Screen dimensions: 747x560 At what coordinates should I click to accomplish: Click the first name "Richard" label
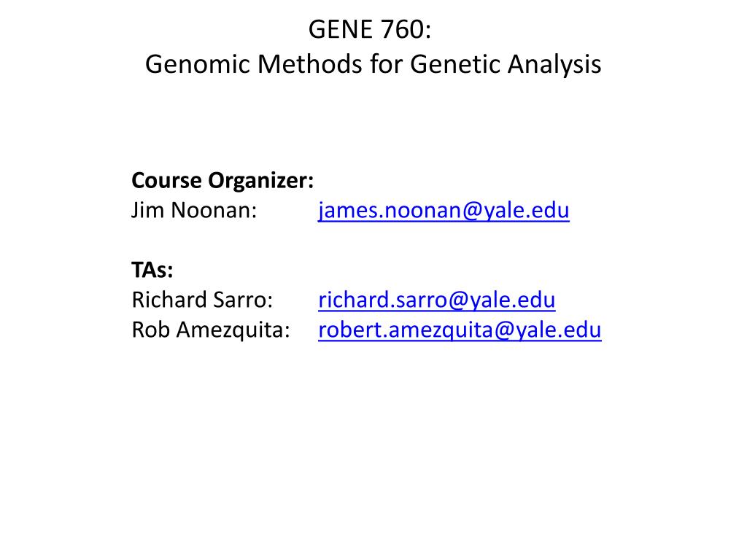tap(169, 300)
